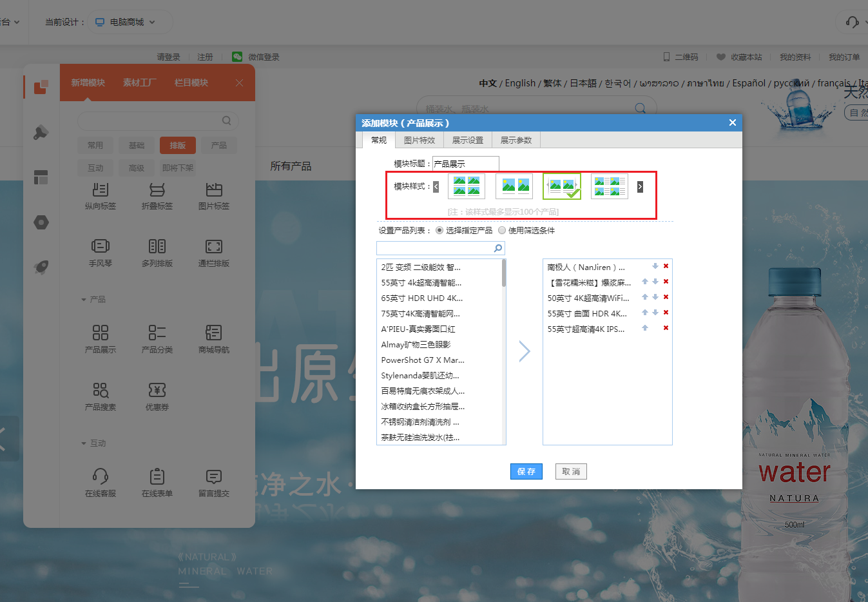Show more module styles with right arrow
Image resolution: width=868 pixels, height=602 pixels.
click(x=640, y=187)
